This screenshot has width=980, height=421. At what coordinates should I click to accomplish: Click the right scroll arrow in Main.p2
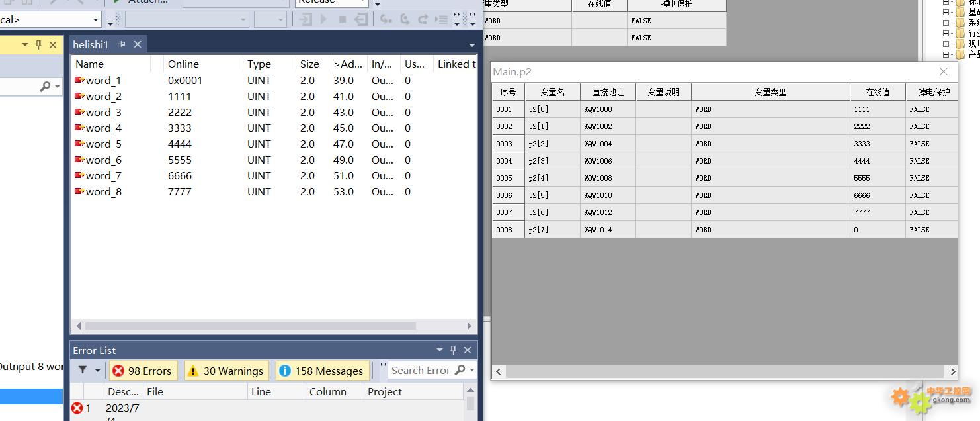[x=952, y=371]
